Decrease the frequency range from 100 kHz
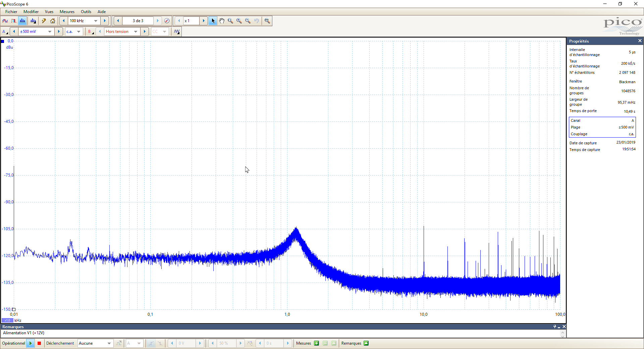Screen dimensions: 644x349 coord(64,21)
